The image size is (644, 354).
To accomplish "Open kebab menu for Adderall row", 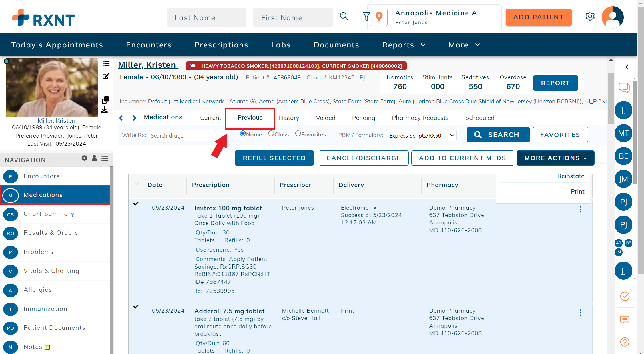I will (x=580, y=313).
